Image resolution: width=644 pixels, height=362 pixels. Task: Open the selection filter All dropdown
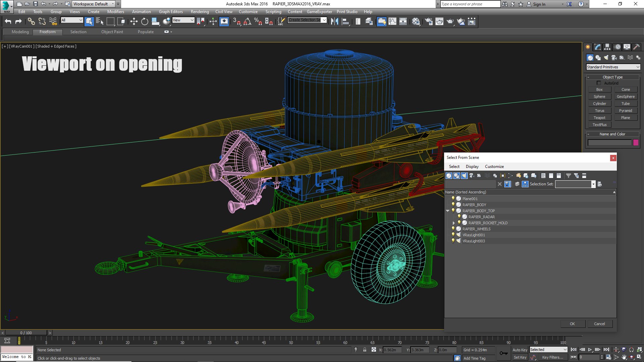pyautogui.click(x=72, y=20)
